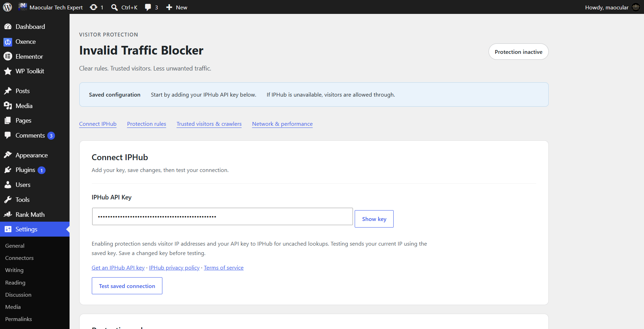The image size is (644, 329).
Task: Click the WordPress logo icon
Action: point(7,7)
